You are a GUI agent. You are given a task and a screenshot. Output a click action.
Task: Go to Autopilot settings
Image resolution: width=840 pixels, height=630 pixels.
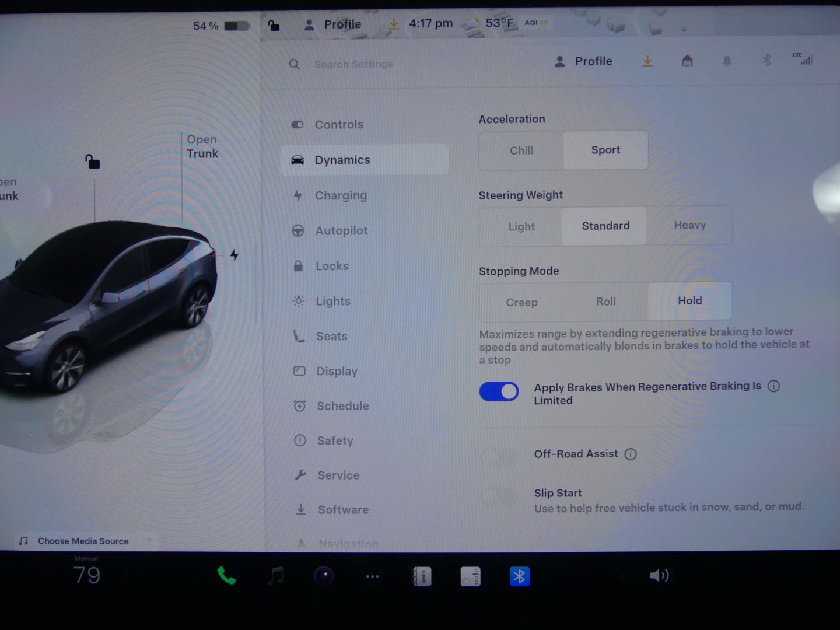point(341,231)
